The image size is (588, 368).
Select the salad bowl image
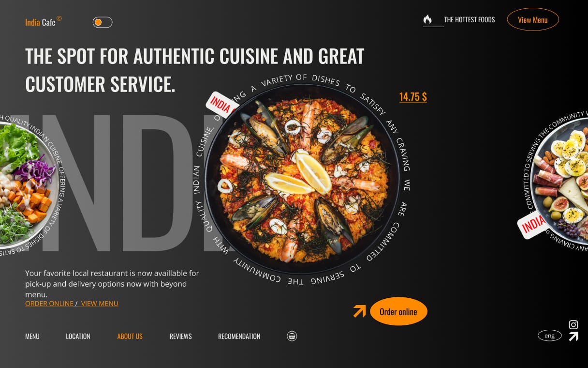pos(24,185)
